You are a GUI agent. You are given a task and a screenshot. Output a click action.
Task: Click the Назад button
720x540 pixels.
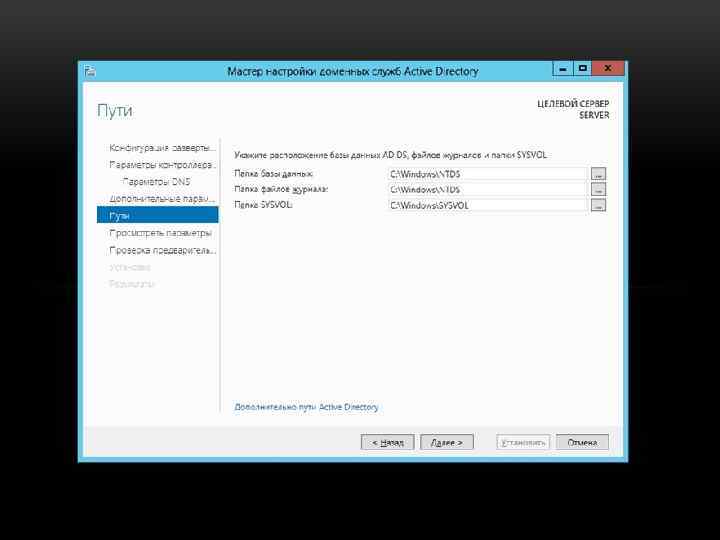388,442
